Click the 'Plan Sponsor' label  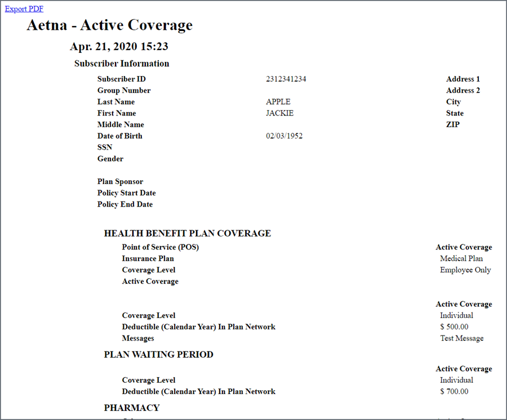point(121,182)
